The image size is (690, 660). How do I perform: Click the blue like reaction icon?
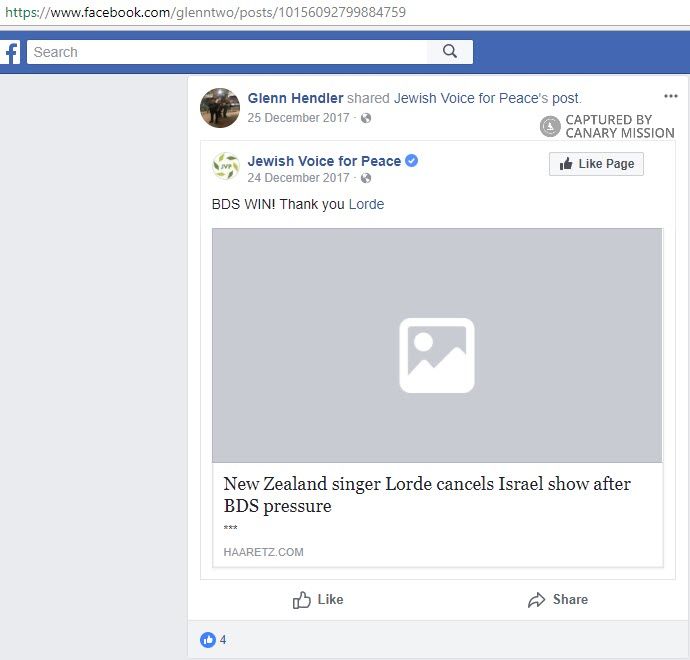(208, 640)
